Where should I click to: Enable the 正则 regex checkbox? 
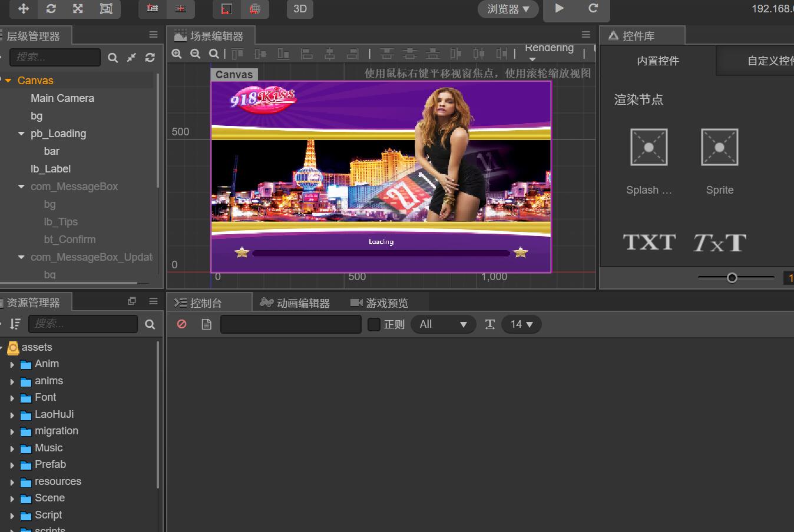tap(374, 324)
